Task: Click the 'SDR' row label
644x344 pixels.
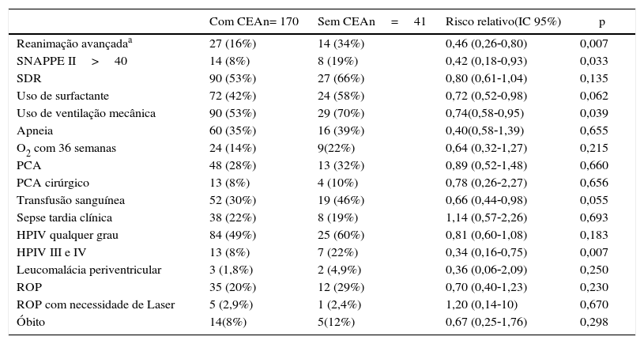Action: tap(29, 78)
